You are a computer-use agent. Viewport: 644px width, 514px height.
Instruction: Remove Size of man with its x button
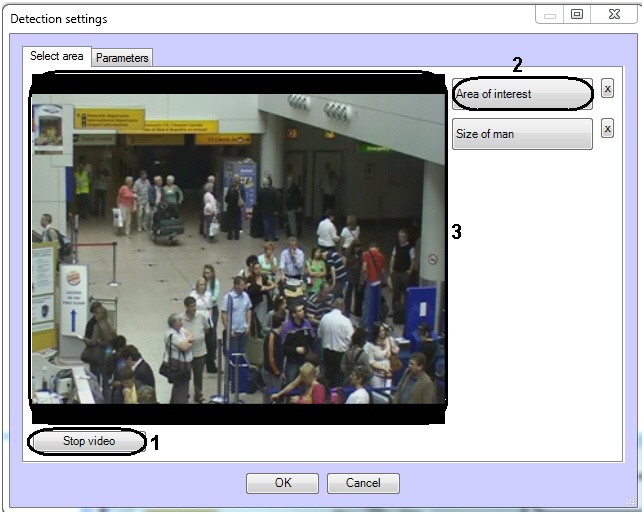[607, 129]
